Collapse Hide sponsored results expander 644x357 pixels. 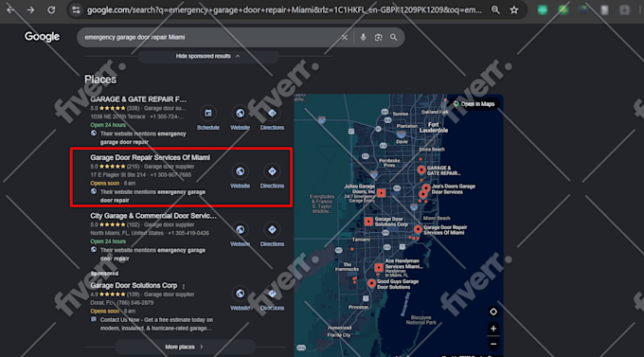pyautogui.click(x=208, y=56)
